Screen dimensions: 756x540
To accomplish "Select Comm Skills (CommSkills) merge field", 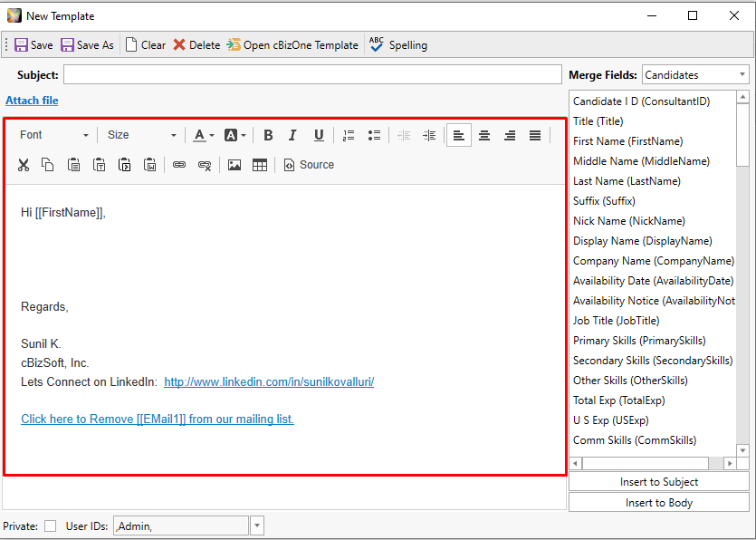I will pyautogui.click(x=635, y=440).
